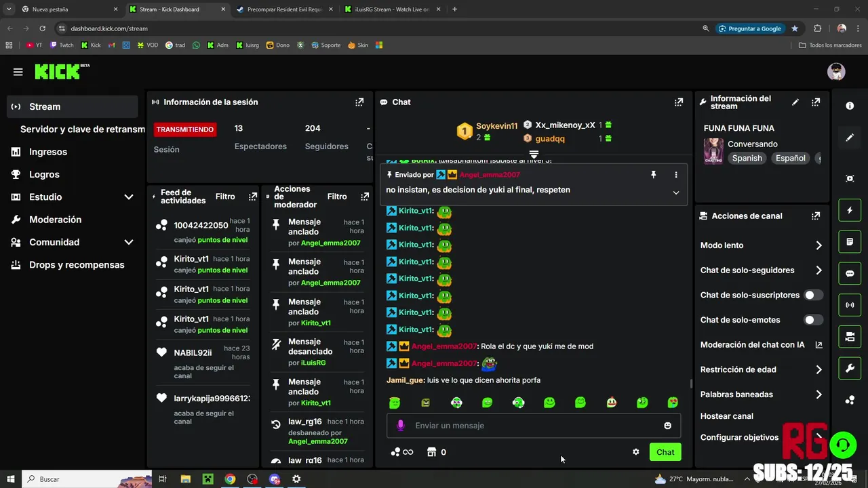Pop out the Acciones de moderador panel
The width and height of the screenshot is (868, 488).
click(x=365, y=197)
